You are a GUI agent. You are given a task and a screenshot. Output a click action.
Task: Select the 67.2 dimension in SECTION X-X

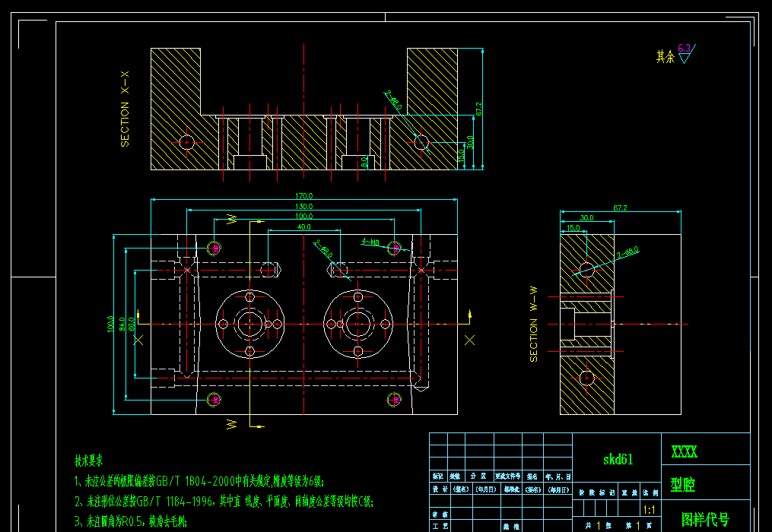tap(479, 109)
